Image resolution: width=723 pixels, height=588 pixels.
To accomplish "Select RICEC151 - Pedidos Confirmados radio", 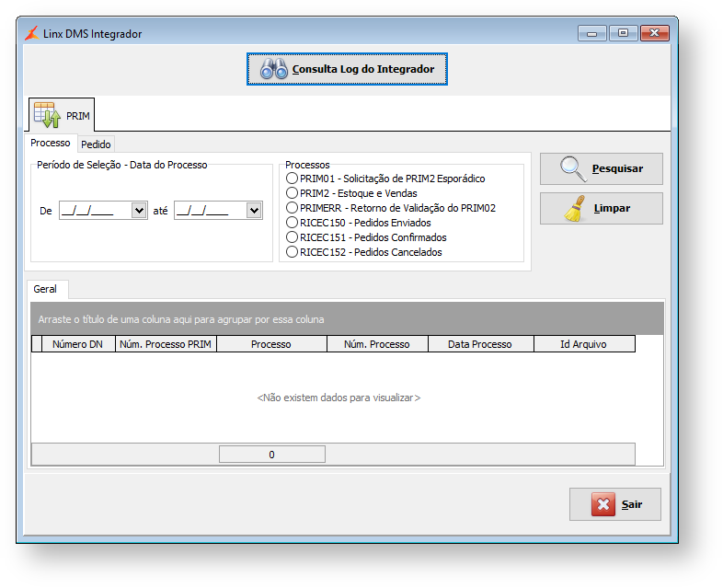I will coord(292,237).
